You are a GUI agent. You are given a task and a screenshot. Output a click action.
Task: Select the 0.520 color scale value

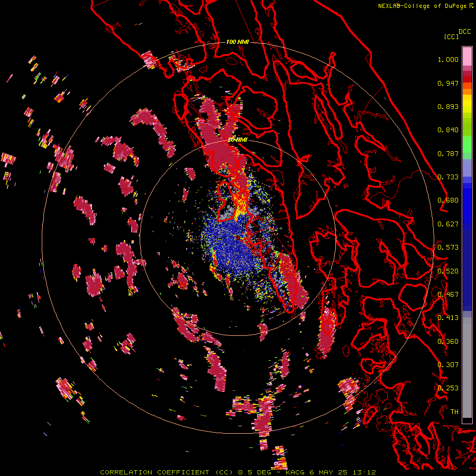coord(448,271)
